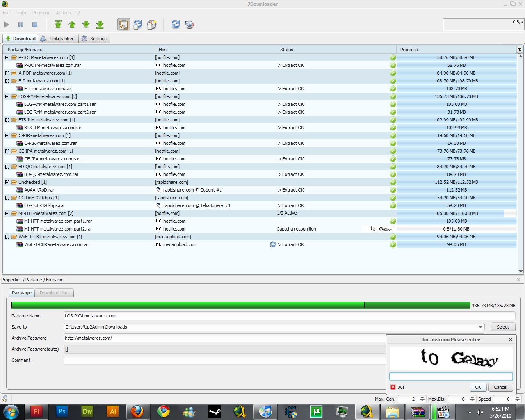Toggle automatic reconnect button
The image size is (525, 420).
(137, 25)
